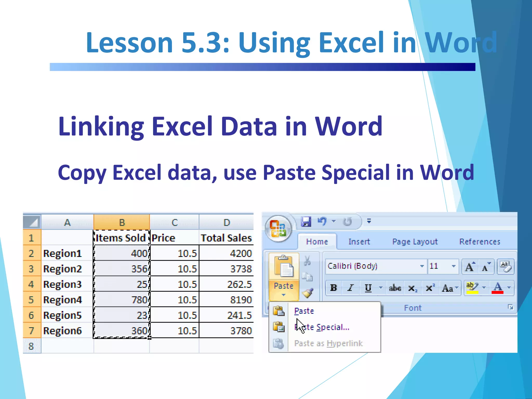
Task: Click the cell containing 262.5
Action: point(226,284)
